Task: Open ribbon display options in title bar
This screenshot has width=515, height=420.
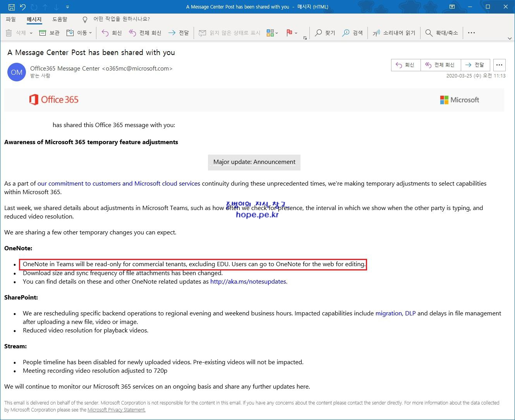Action: pos(452,7)
